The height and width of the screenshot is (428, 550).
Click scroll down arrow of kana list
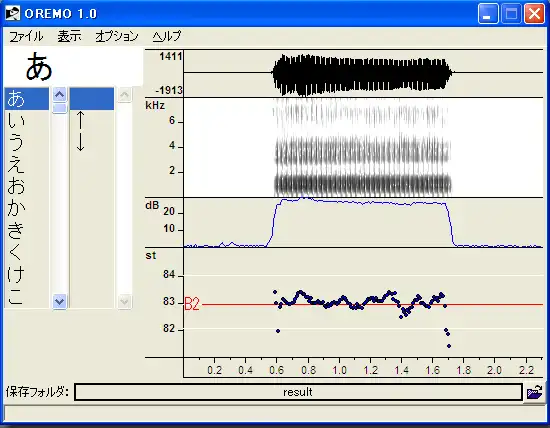(60, 301)
